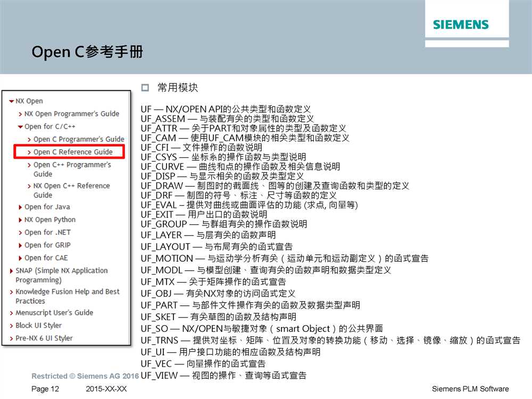Click the UF_ASSEM module line
532x399 pixels.
pyautogui.click(x=227, y=119)
